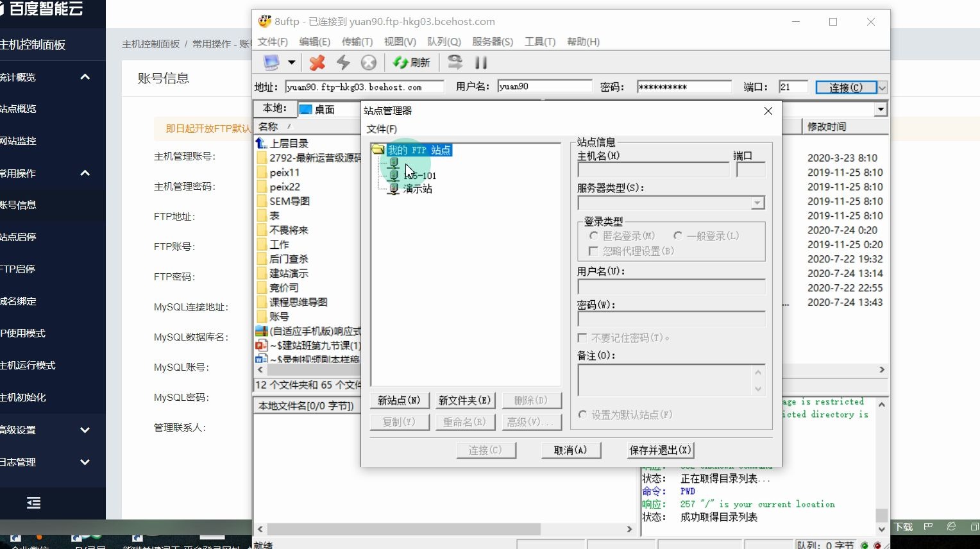Select the red disconnect icon in the toolbar
980x549 pixels.
point(316,62)
